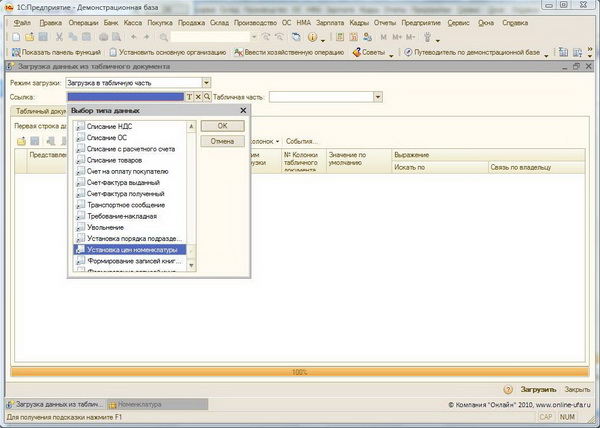600x428 pixels.
Task: Open the Файл menu
Action: 22,23
